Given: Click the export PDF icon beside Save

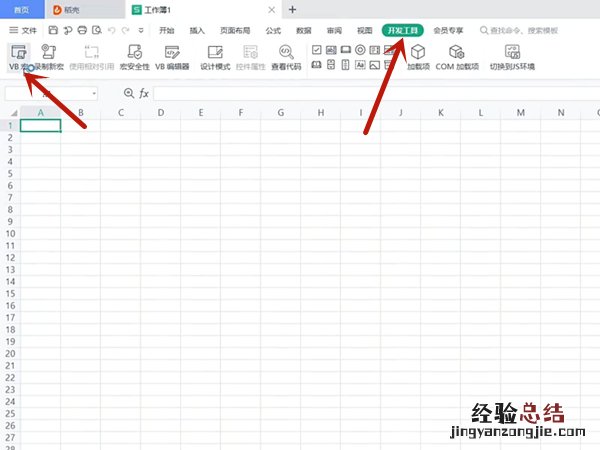Looking at the screenshot, I should pyautogui.click(x=68, y=30).
